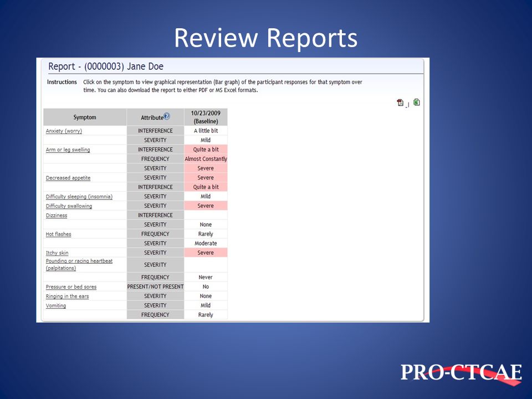Click the Attribute column header text
The image size is (532, 399).
pos(152,117)
